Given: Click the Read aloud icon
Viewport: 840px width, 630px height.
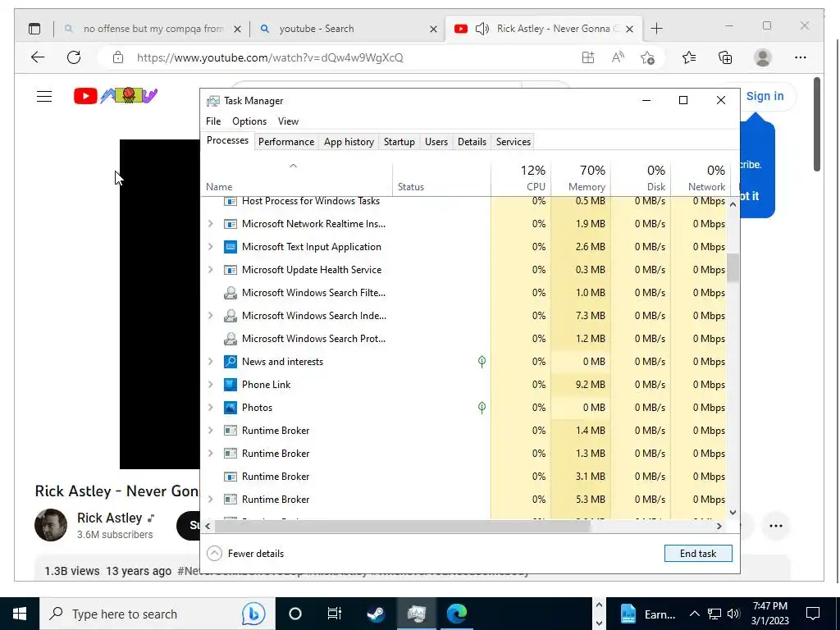Looking at the screenshot, I should coord(618,57).
